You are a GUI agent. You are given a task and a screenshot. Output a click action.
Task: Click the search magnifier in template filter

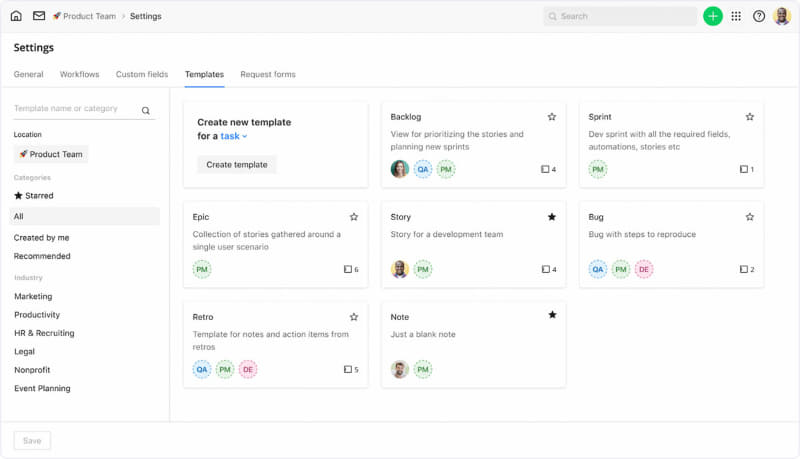pos(146,111)
